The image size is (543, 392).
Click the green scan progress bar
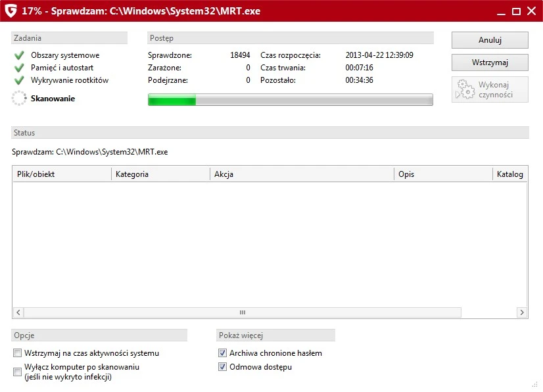[290, 100]
